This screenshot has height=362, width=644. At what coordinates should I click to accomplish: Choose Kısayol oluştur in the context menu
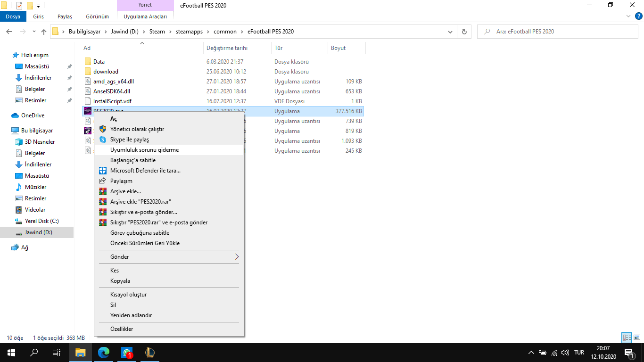point(169,295)
